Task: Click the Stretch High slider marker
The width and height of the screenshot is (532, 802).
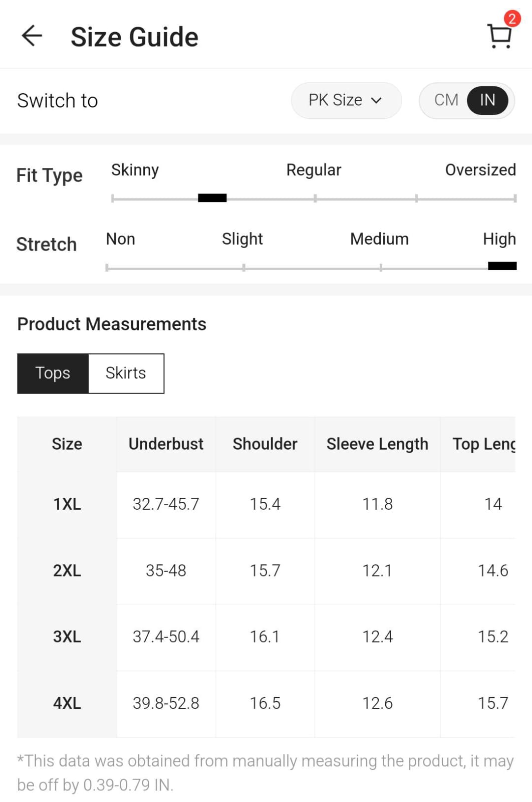Action: pos(502,266)
